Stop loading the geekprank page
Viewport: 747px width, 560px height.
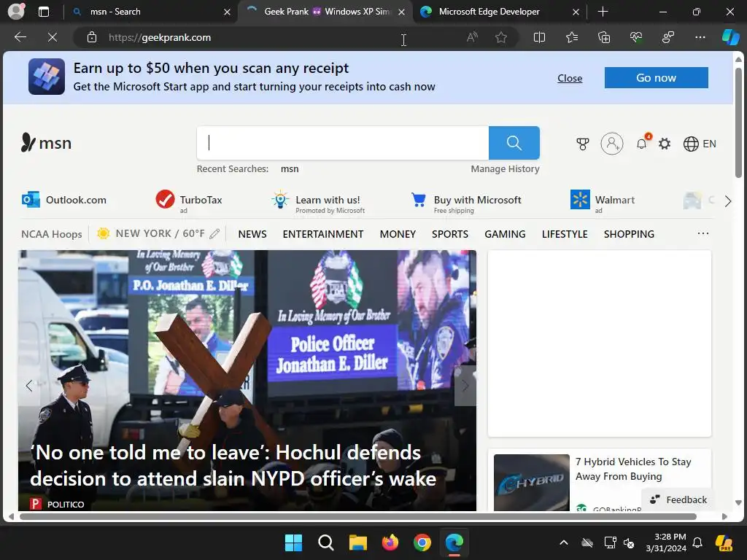tap(53, 37)
